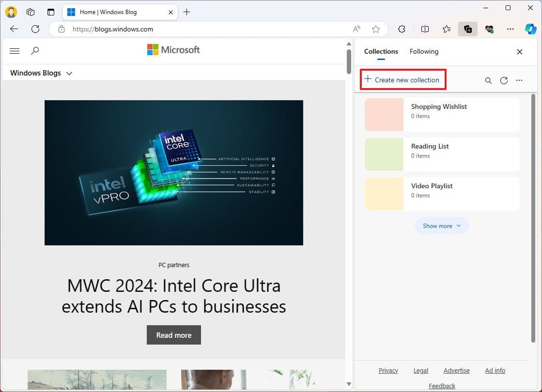Open the Privacy link in panel footer
This screenshot has height=392, width=542.
[x=388, y=370]
